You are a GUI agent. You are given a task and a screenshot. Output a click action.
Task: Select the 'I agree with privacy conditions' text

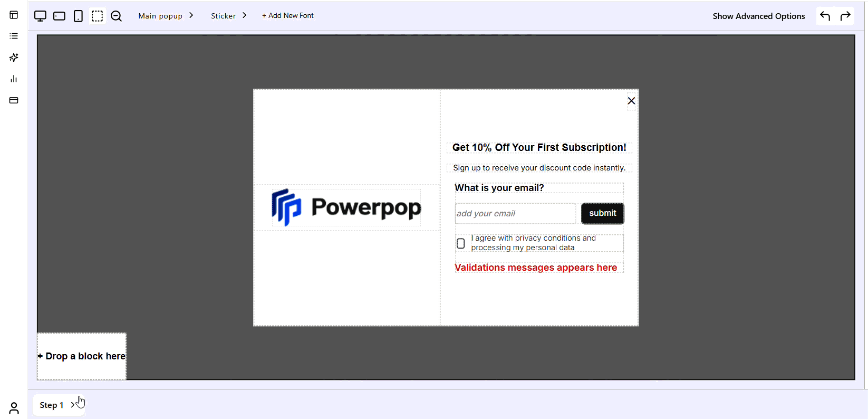[533, 243]
